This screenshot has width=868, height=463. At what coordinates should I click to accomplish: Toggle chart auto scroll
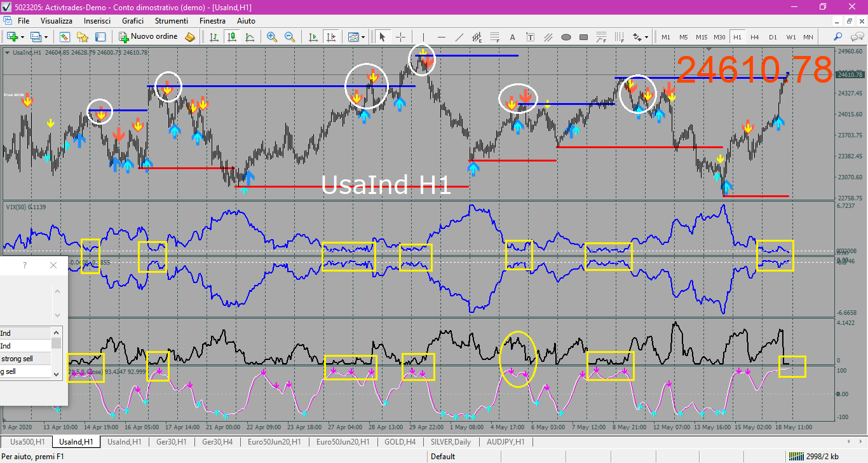(312, 37)
